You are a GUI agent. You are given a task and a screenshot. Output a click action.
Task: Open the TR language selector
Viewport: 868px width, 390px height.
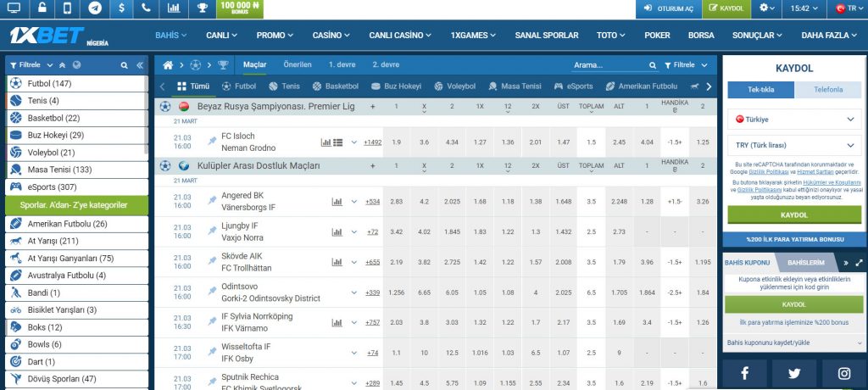pos(848,8)
